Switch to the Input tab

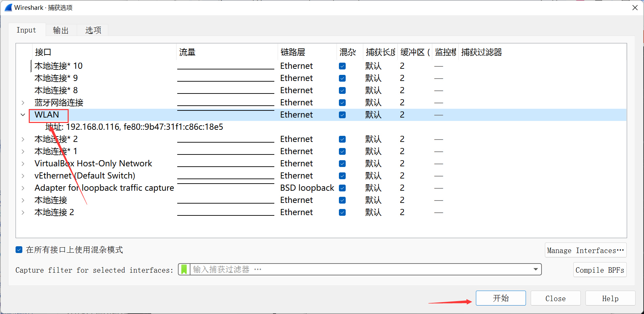(x=26, y=30)
